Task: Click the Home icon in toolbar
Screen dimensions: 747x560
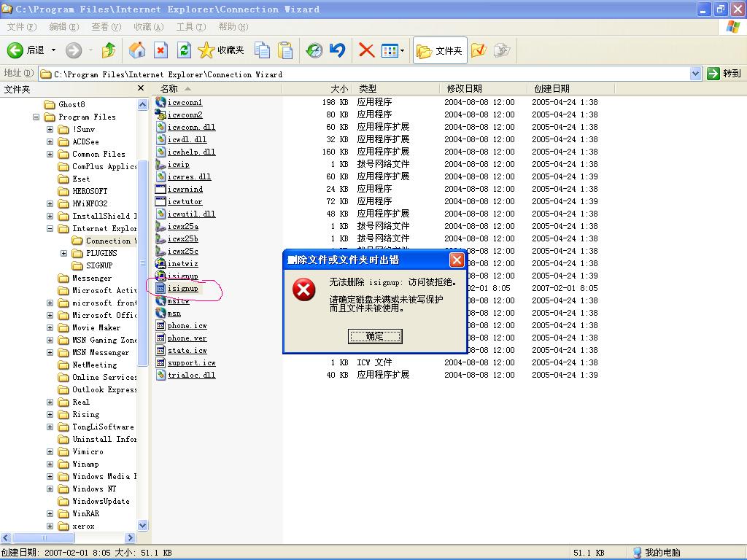Action: (x=137, y=50)
